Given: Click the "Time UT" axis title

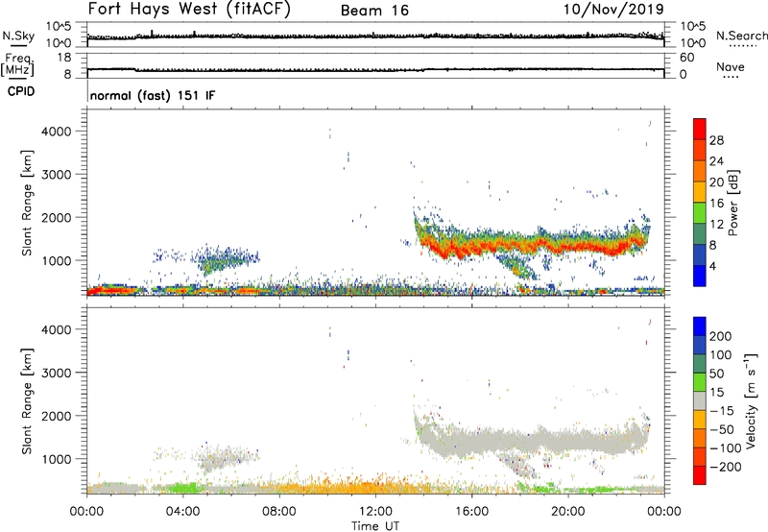Looking at the screenshot, I should [x=375, y=525].
